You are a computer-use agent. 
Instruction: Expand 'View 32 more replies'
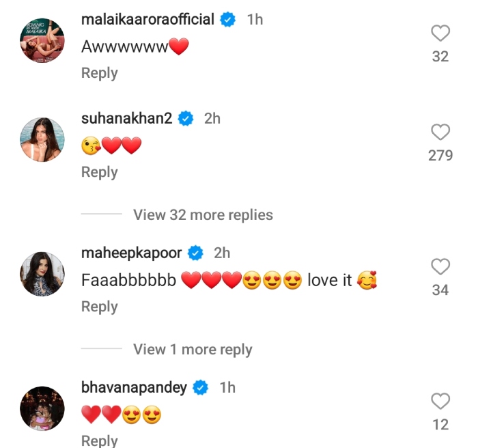click(x=203, y=214)
